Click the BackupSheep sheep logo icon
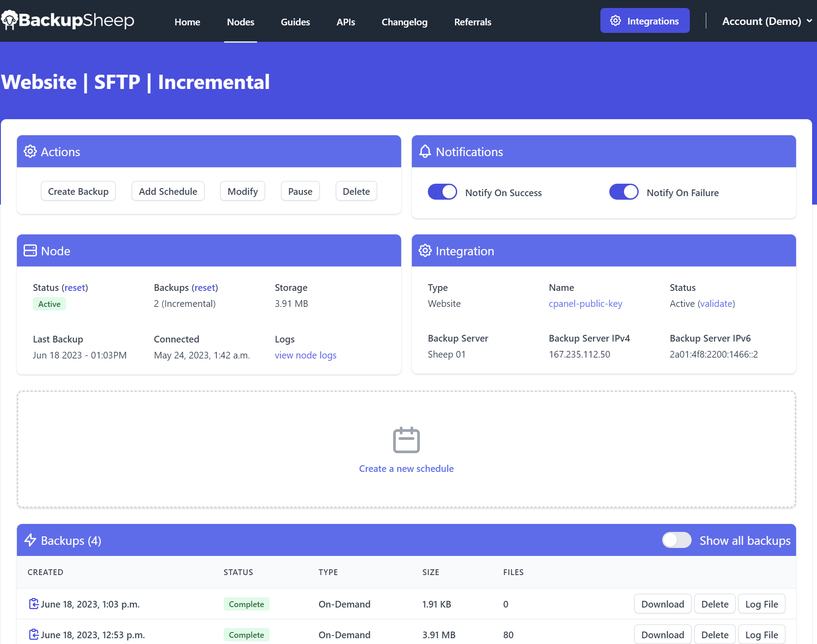The width and height of the screenshot is (817, 644). (x=9, y=20)
